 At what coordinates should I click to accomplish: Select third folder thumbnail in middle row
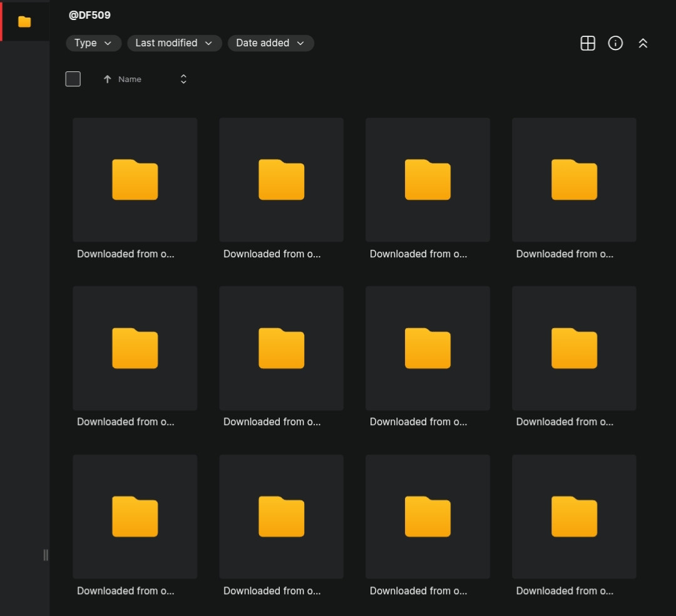428,348
